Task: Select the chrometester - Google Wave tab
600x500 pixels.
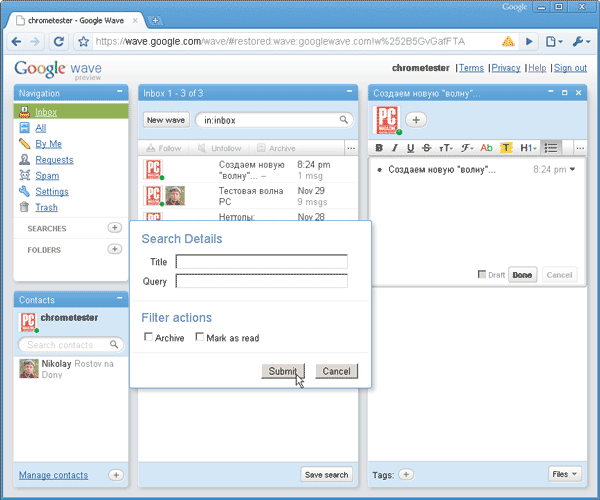Action: click(76, 21)
